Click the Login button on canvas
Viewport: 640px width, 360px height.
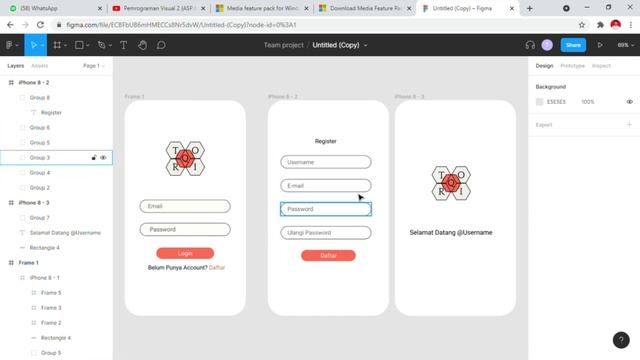185,253
